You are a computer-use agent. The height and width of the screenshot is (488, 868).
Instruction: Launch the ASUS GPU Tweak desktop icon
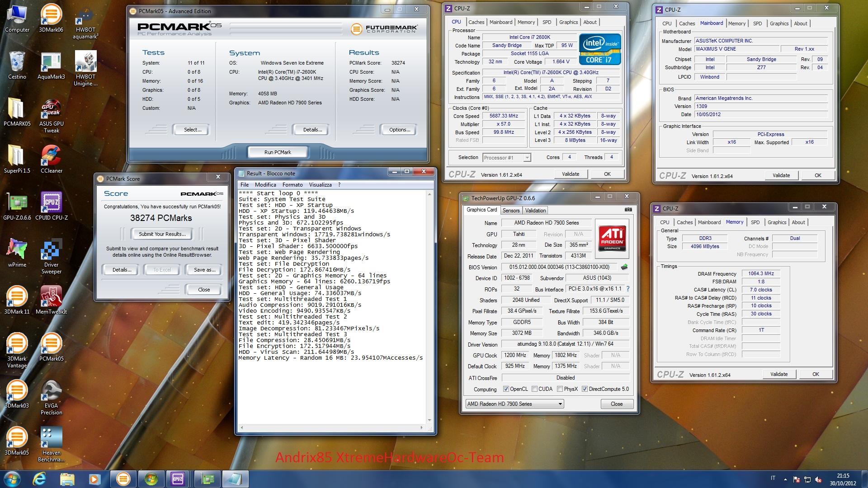(x=51, y=116)
